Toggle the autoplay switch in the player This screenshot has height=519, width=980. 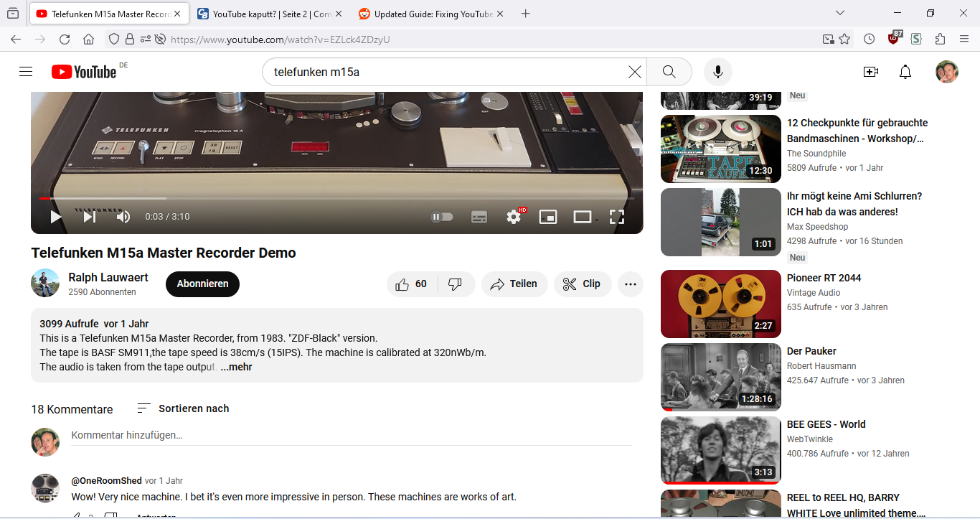click(x=441, y=217)
